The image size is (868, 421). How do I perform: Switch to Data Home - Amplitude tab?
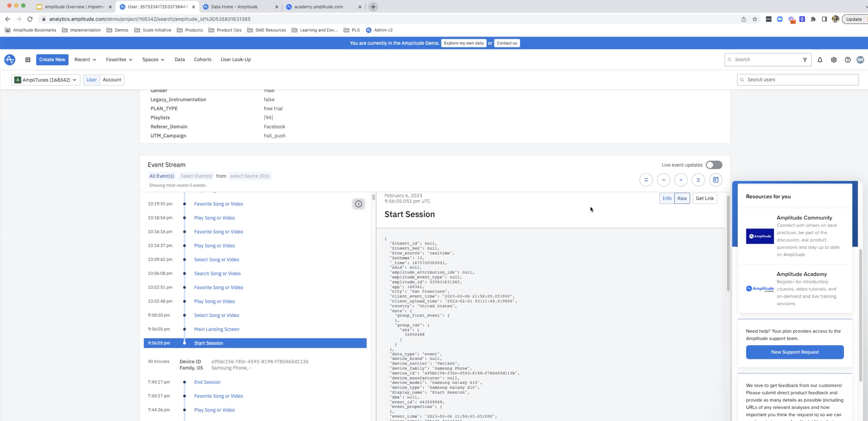click(234, 7)
